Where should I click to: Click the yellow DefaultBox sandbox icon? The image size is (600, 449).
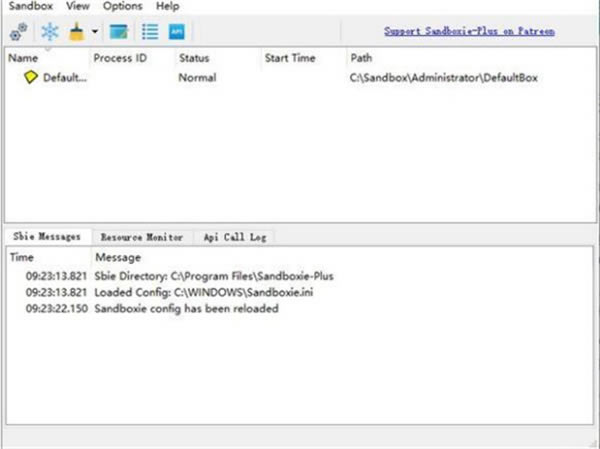pyautogui.click(x=31, y=77)
